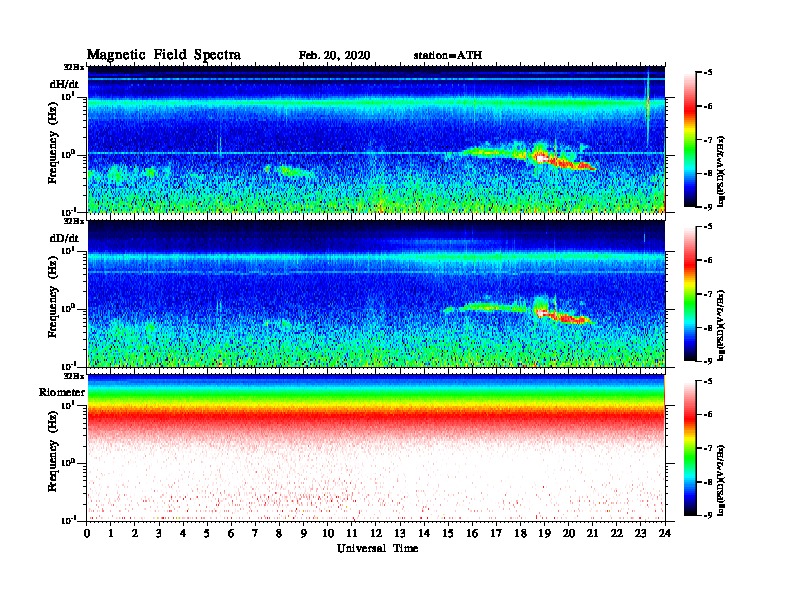
Task: Click the "dH/dt" panel label
Action: coord(64,84)
